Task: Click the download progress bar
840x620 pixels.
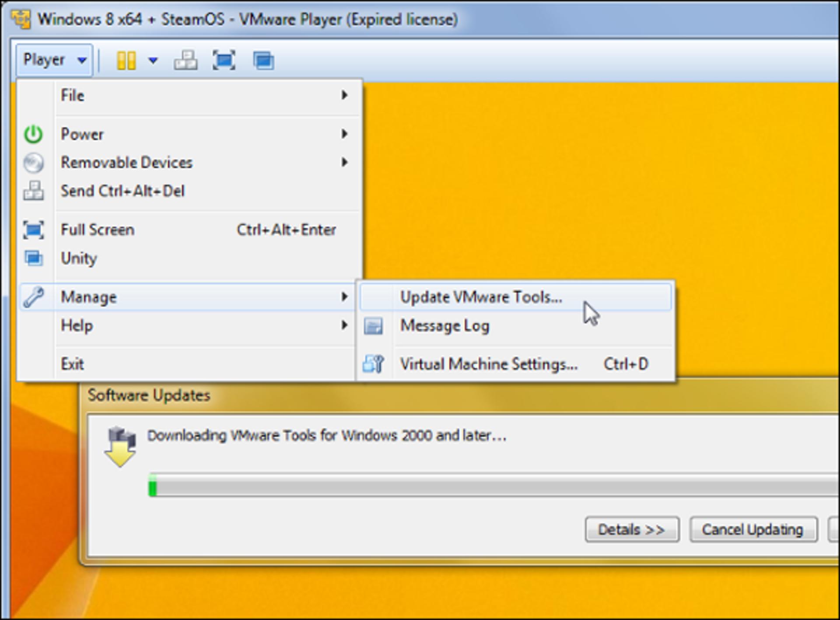Action: coord(494,485)
